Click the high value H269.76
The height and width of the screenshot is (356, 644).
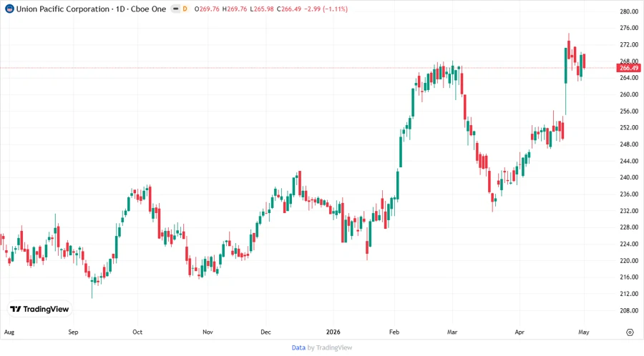click(x=235, y=9)
